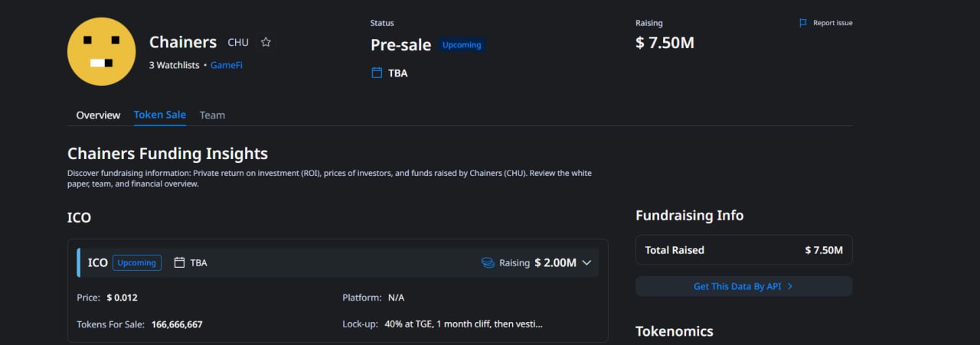Click the 3 Watchlists label
The image size is (980, 345).
click(x=175, y=65)
